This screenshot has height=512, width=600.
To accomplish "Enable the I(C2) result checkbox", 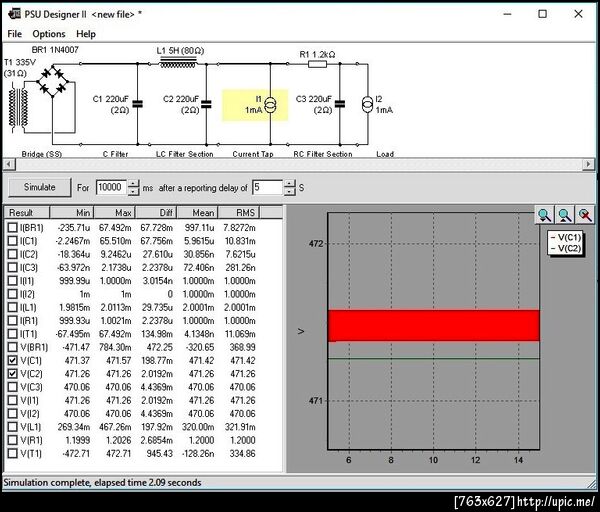I will (x=13, y=254).
